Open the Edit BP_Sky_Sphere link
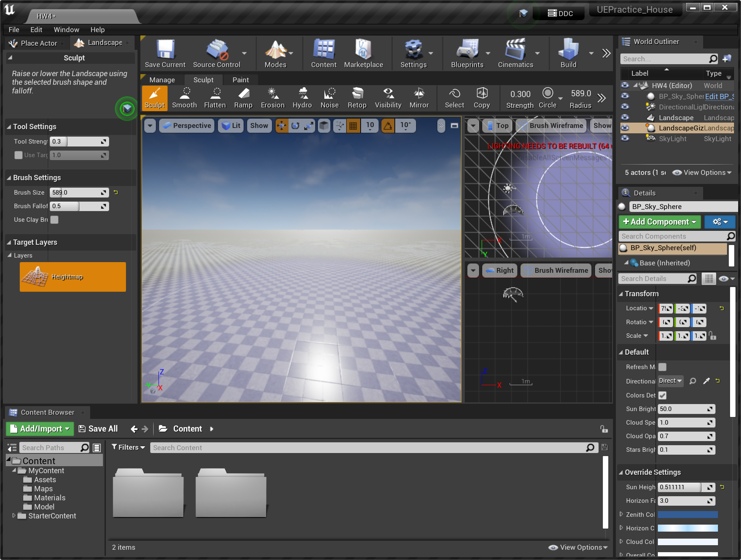 [x=720, y=96]
